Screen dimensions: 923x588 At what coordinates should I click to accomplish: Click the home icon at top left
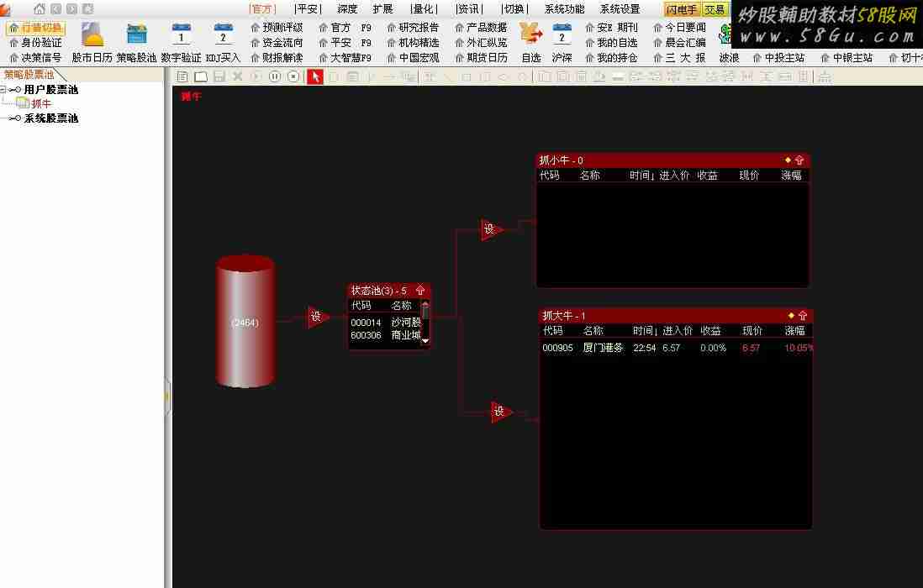pyautogui.click(x=40, y=9)
